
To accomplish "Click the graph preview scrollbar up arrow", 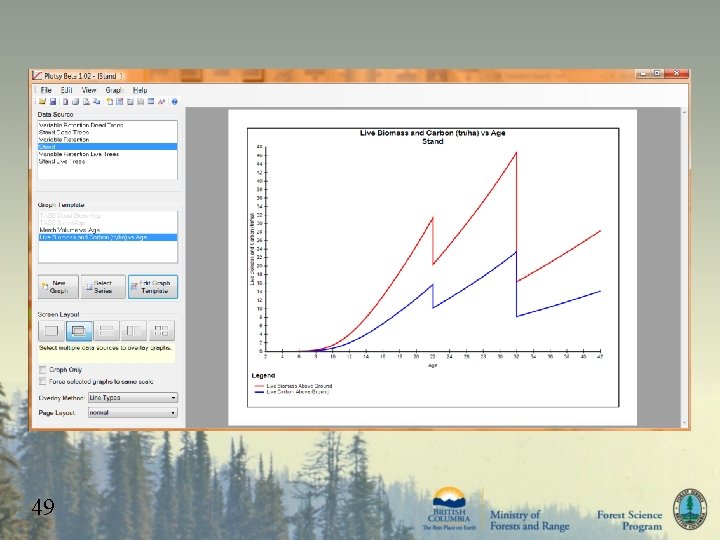I will pos(684,112).
